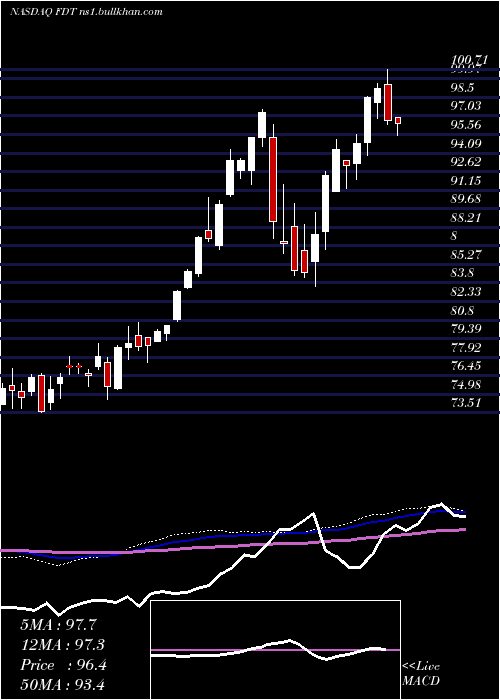Select the 83.8 axis value
Viewport: 500px width, 700px height.
click(462, 273)
